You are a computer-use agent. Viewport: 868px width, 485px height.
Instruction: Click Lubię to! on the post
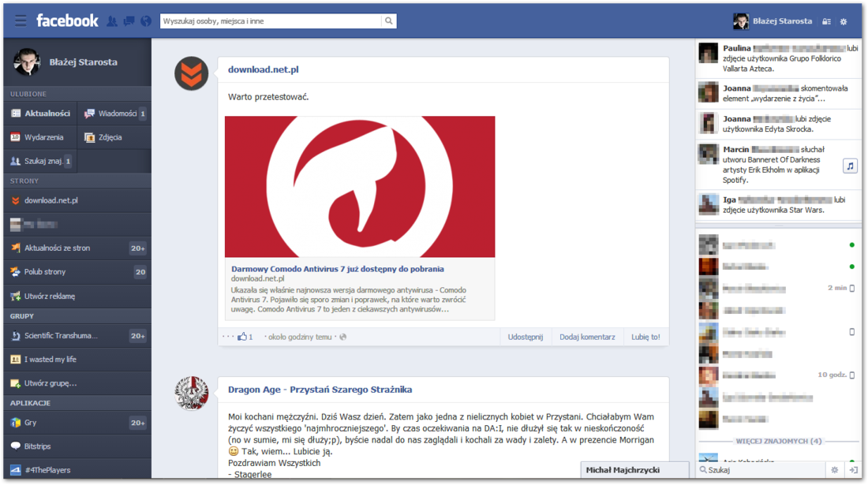645,337
